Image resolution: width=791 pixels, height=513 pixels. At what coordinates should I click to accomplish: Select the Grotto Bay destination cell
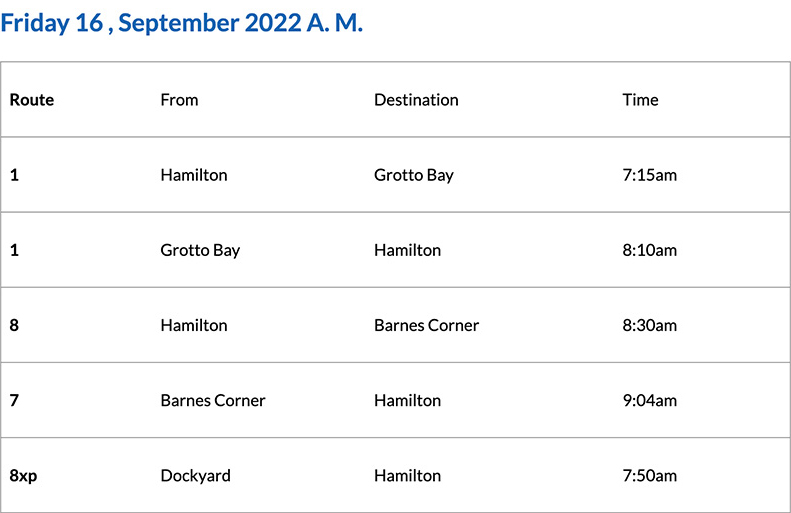click(413, 175)
